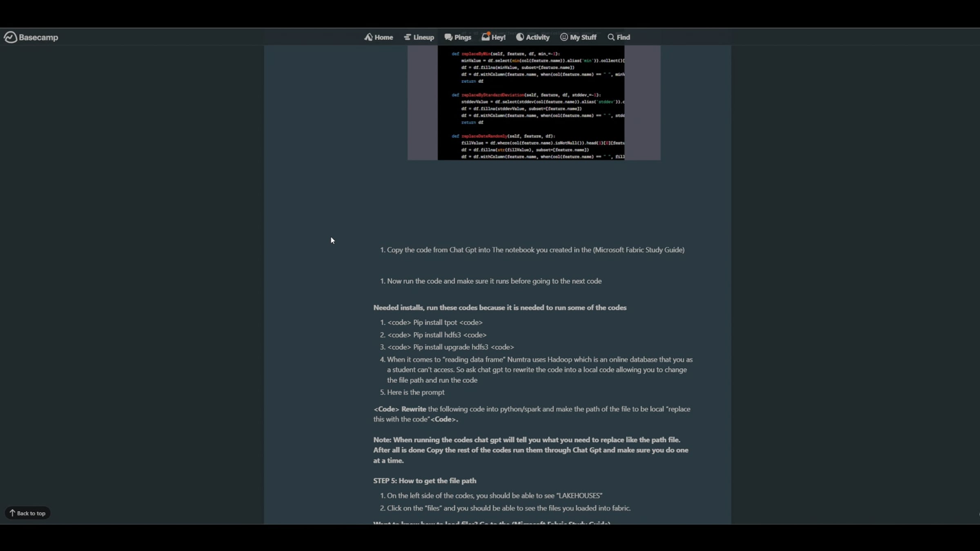Click line 'Pip install upgrade hdfs3'
The image size is (980, 551).
(x=451, y=347)
